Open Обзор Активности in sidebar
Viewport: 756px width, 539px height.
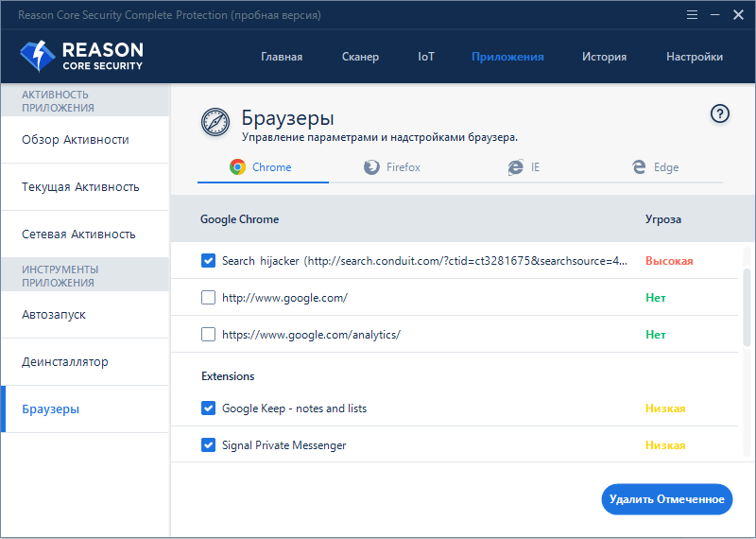click(85, 140)
